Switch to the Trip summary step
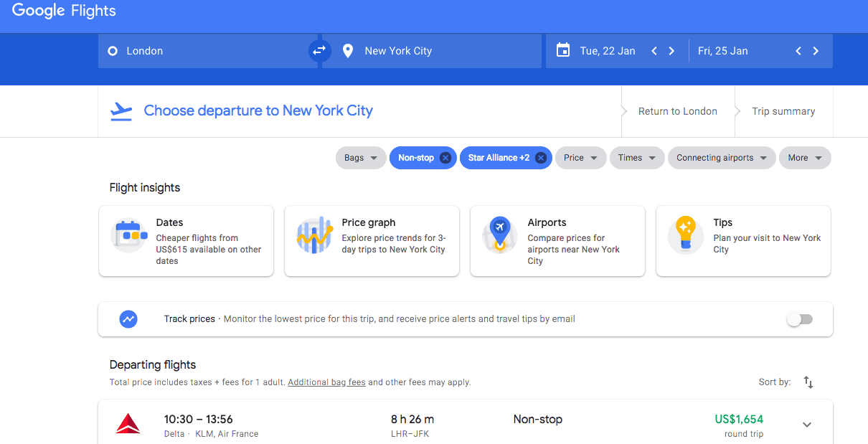This screenshot has width=868, height=444. pyautogui.click(x=783, y=111)
